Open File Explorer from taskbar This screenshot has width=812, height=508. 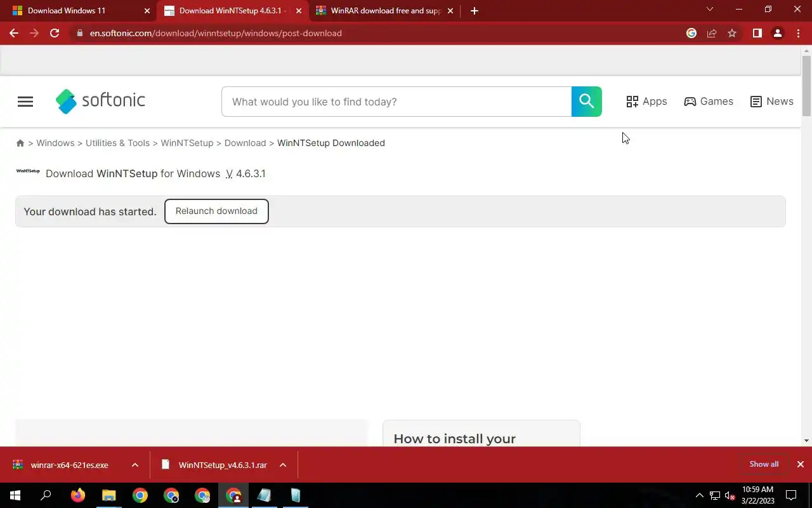[109, 495]
